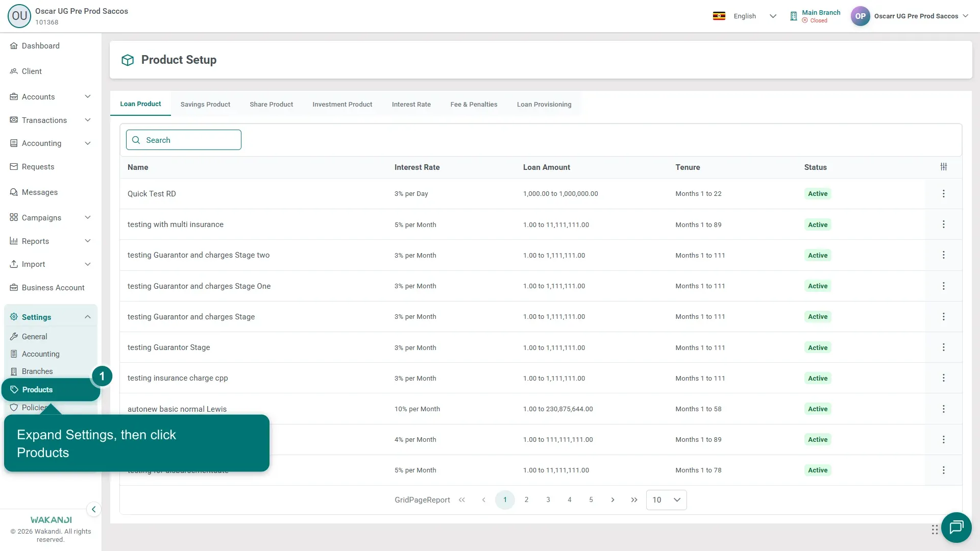The height and width of the screenshot is (551, 980).
Task: Open actions for the 4% per Month row
Action: click(x=944, y=440)
